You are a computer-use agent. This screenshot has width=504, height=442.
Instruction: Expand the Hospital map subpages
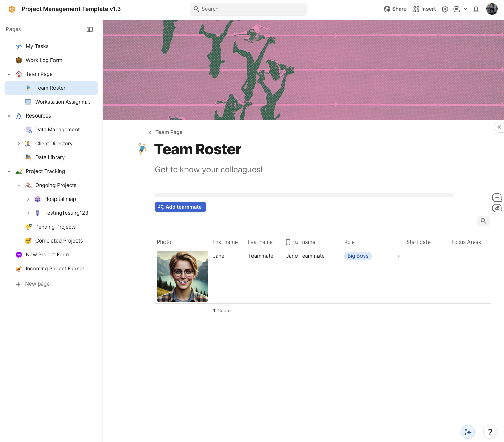[x=28, y=199]
